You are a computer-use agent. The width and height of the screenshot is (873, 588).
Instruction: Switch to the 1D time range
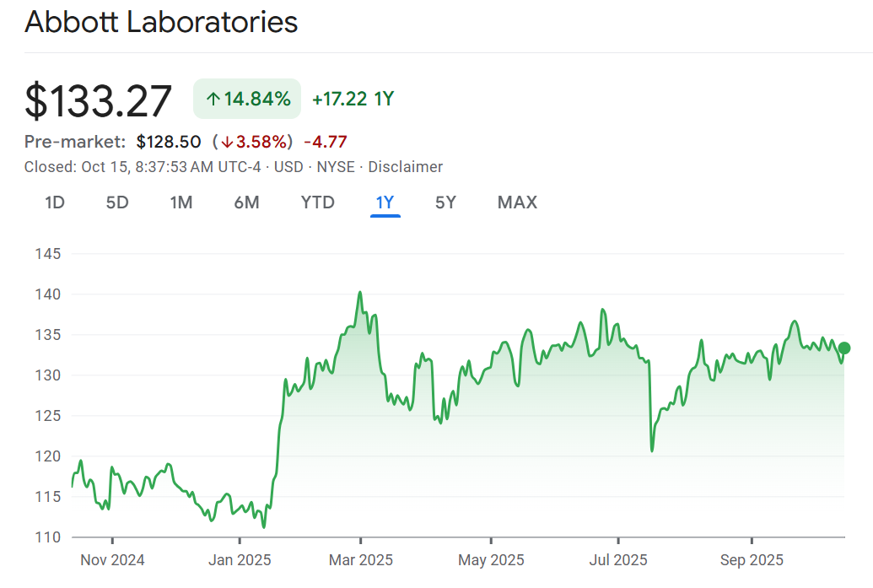click(55, 202)
